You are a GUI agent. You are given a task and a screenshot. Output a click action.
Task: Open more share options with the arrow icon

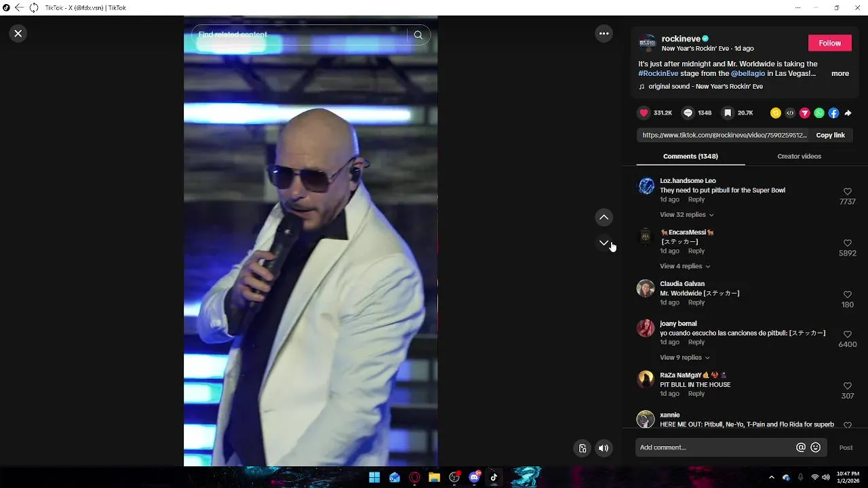848,113
